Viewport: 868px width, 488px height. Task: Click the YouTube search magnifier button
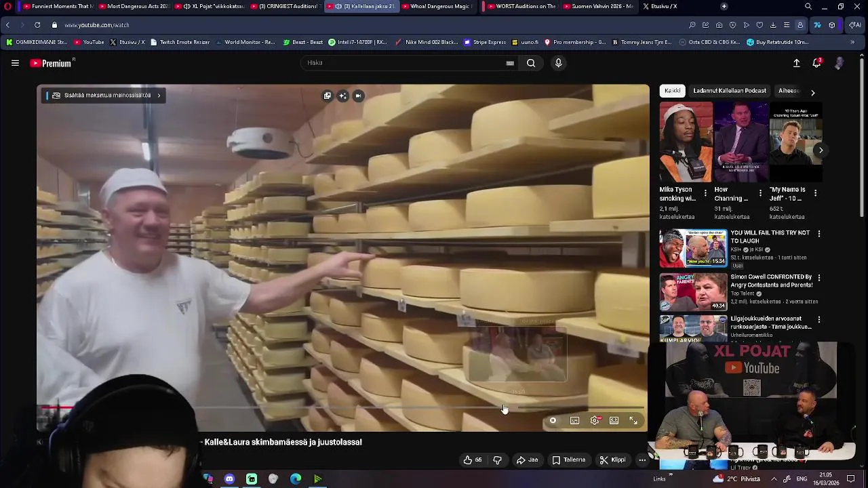click(x=531, y=63)
